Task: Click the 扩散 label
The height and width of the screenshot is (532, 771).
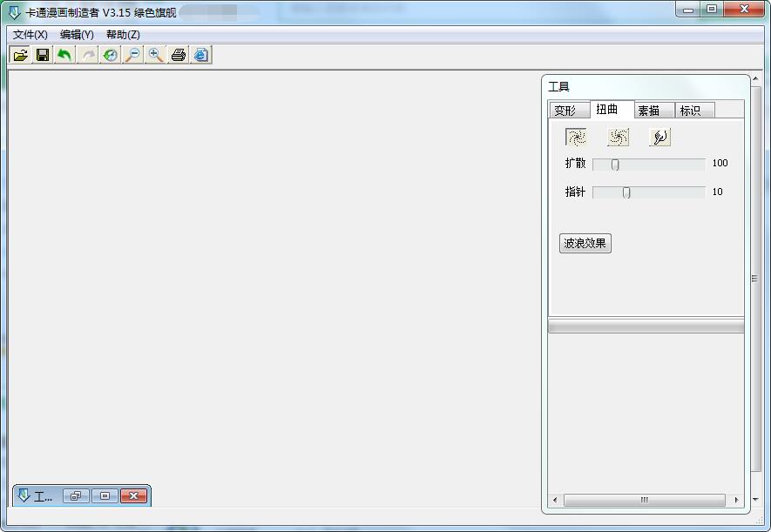Action: coord(575,163)
